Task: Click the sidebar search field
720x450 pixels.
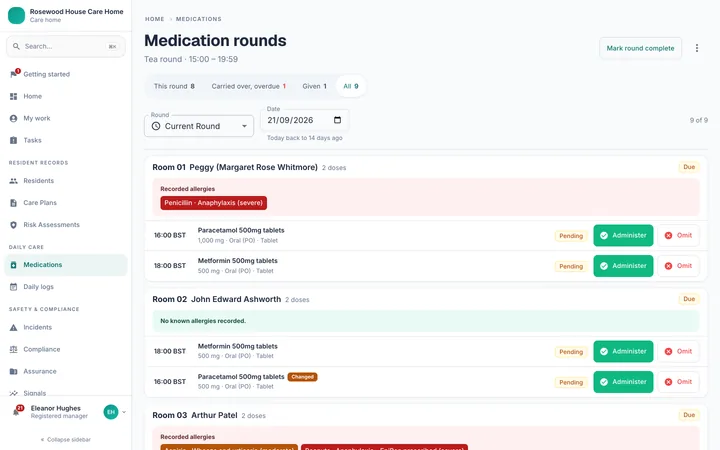Action: pos(66,46)
